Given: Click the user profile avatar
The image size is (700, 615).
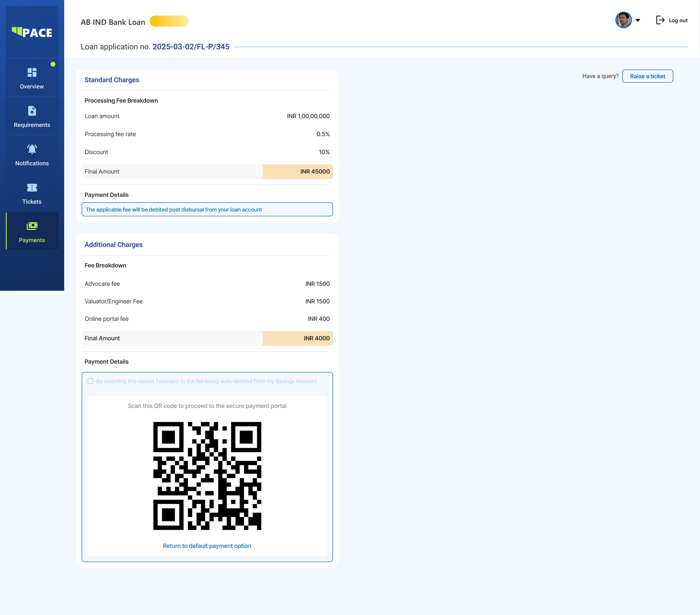Looking at the screenshot, I should point(623,20).
